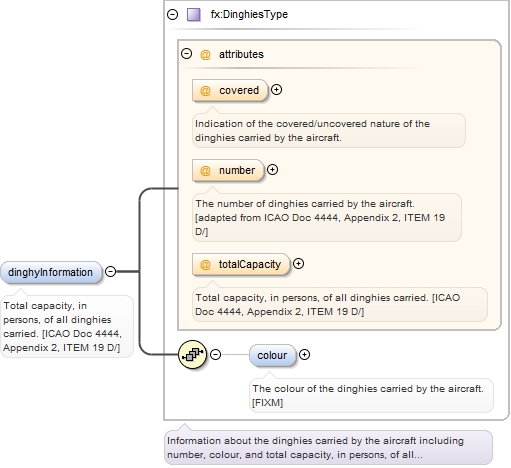Click the @ icon on number attribute
511x468 pixels.
[205, 170]
